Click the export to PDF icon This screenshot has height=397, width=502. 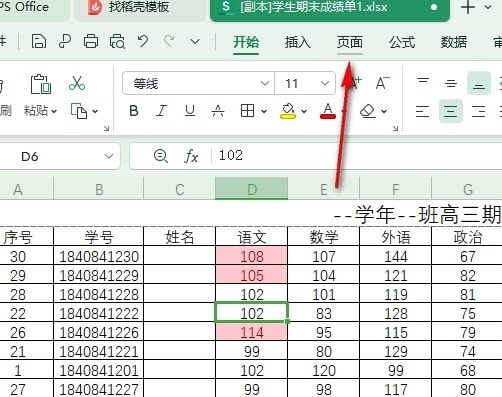(x=65, y=42)
